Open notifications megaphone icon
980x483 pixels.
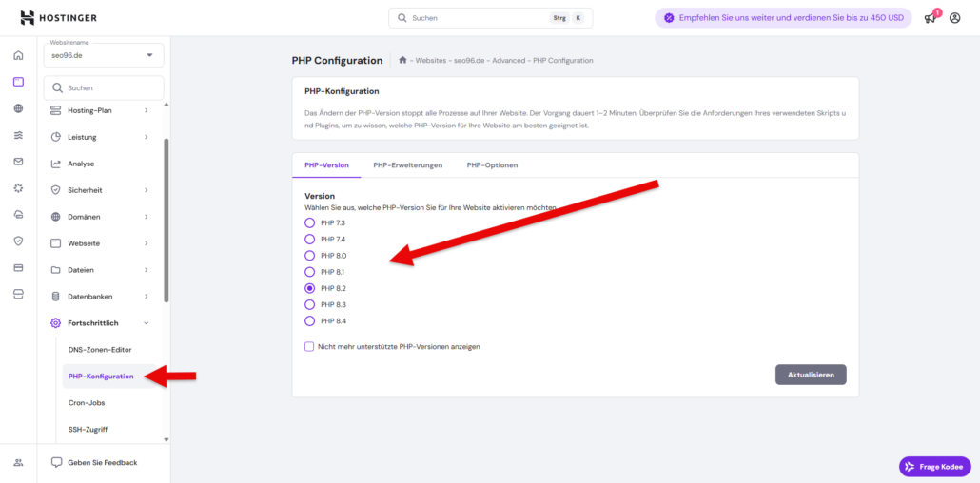(x=931, y=17)
